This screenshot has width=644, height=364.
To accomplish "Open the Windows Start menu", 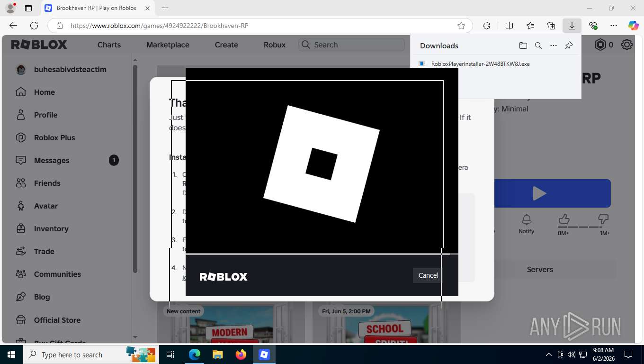I will coord(11,355).
